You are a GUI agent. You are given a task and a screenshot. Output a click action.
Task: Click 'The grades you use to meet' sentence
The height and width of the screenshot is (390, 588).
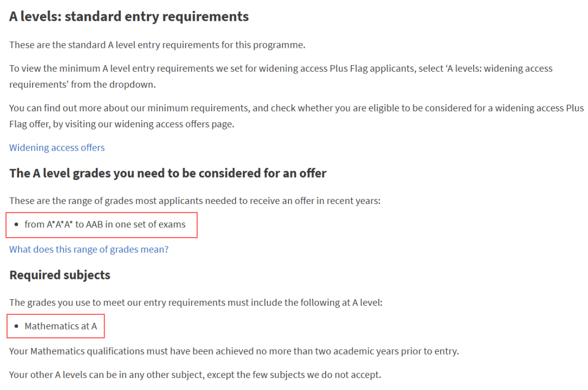195,302
